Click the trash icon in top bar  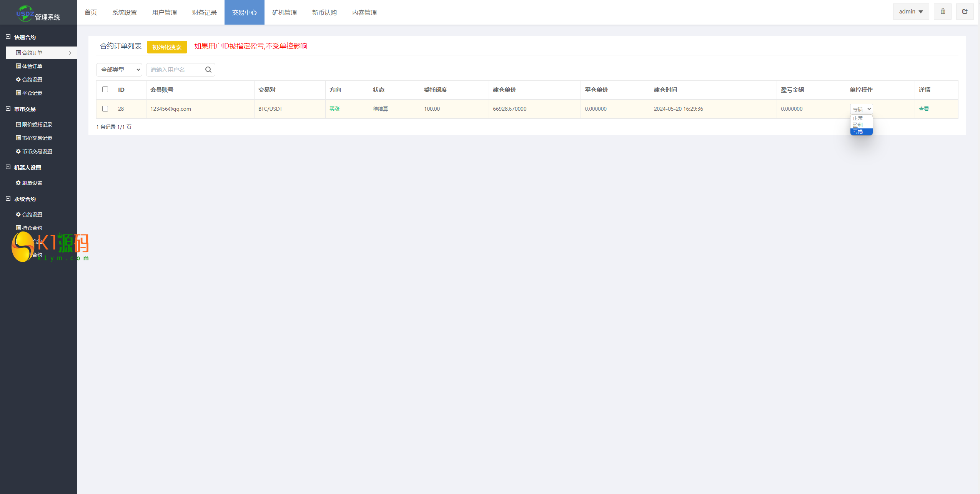tap(942, 12)
